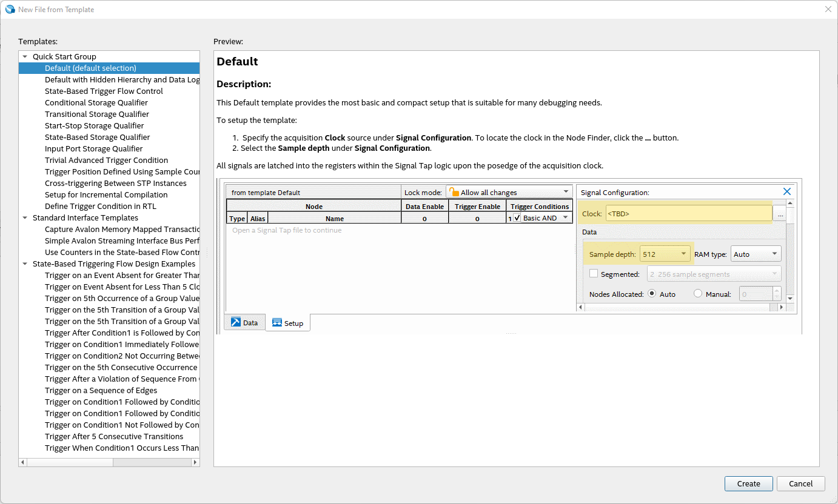Screen dimensions: 838x504
Task: Enable the Segmented checkbox
Action: pos(594,274)
